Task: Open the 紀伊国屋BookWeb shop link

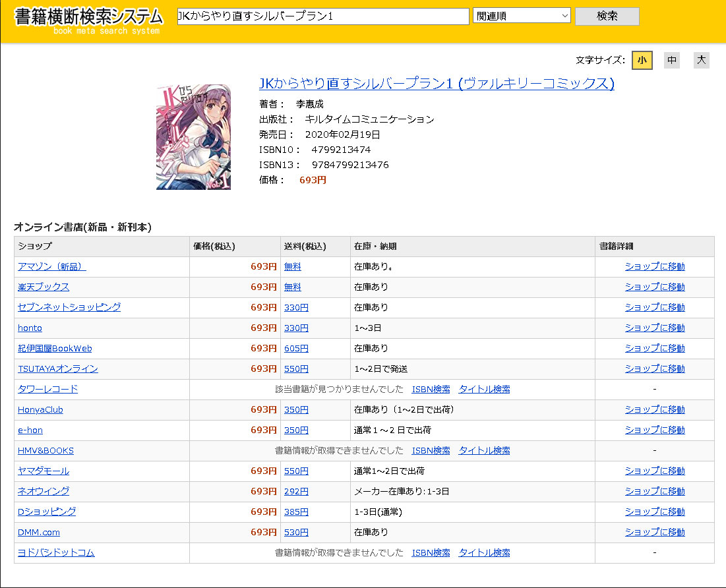Action: 55,348
